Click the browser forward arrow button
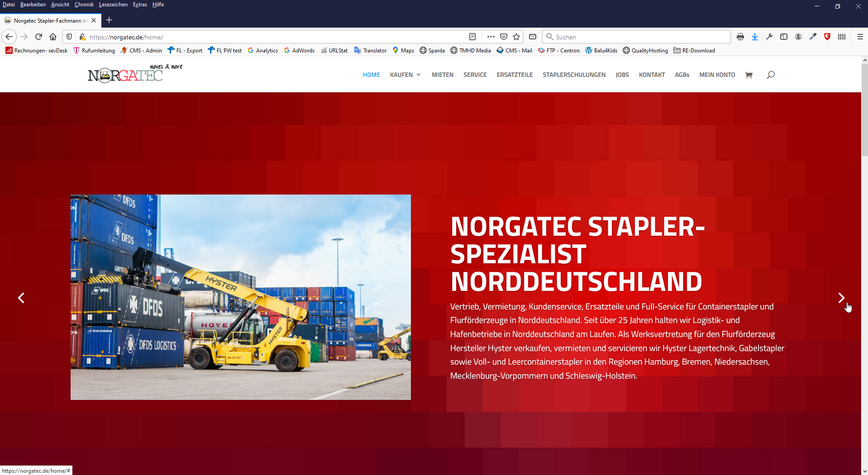The image size is (868, 475). tap(24, 37)
